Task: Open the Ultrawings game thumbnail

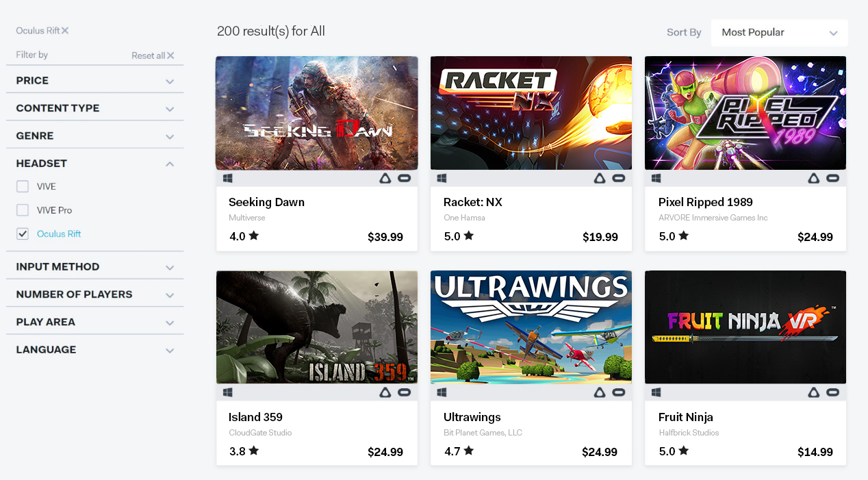Action: click(531, 327)
